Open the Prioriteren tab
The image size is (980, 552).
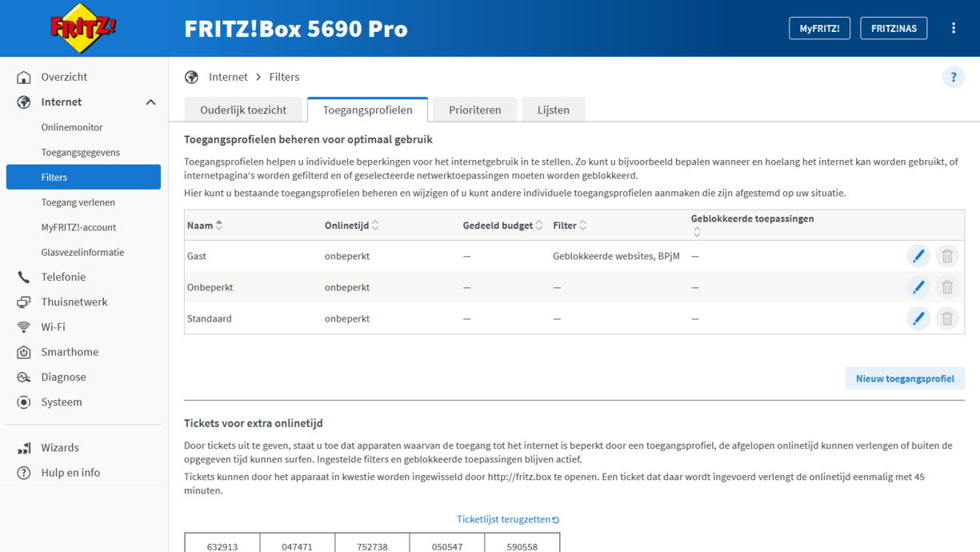(x=474, y=110)
